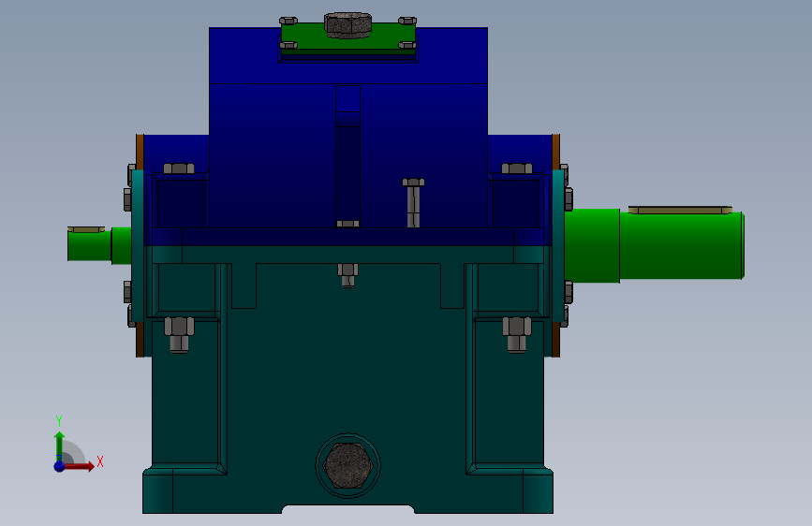
Task: Pick the lower right flange hex bolt
Action: (x=517, y=334)
